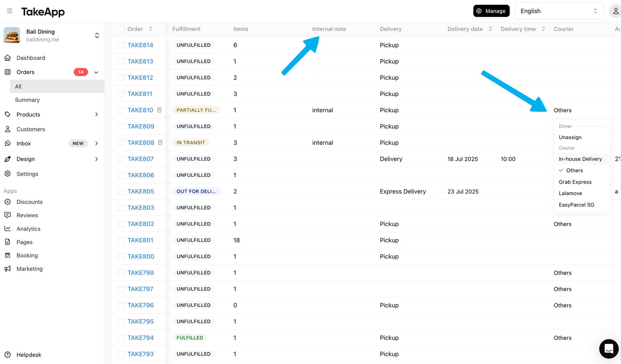
Task: Open the hamburger menu icon
Action: (x=10, y=11)
